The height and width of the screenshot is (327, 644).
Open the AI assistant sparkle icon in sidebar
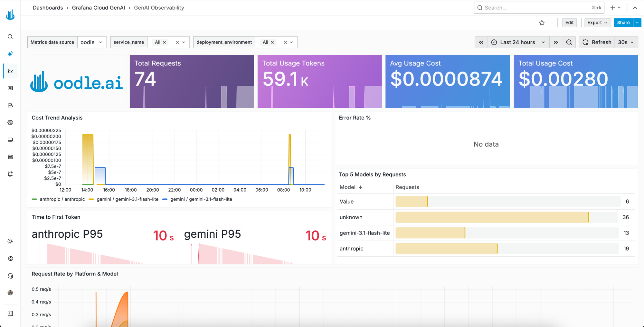(x=10, y=54)
